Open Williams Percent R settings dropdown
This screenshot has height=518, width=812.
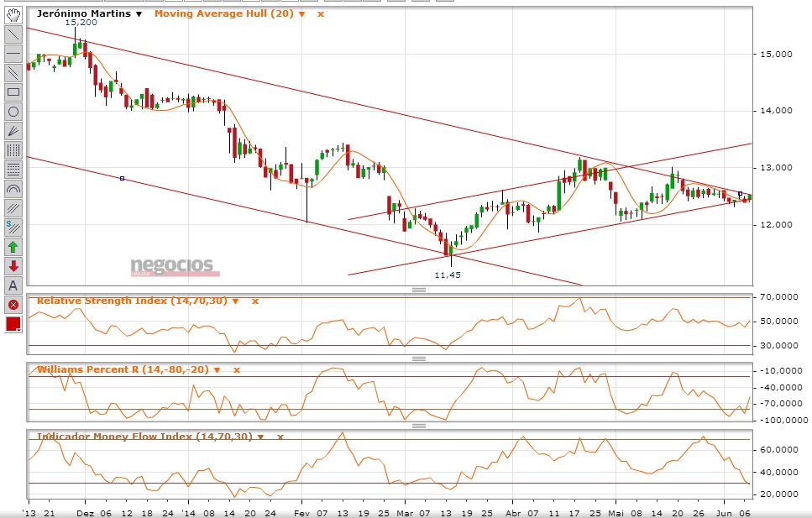pyautogui.click(x=217, y=370)
